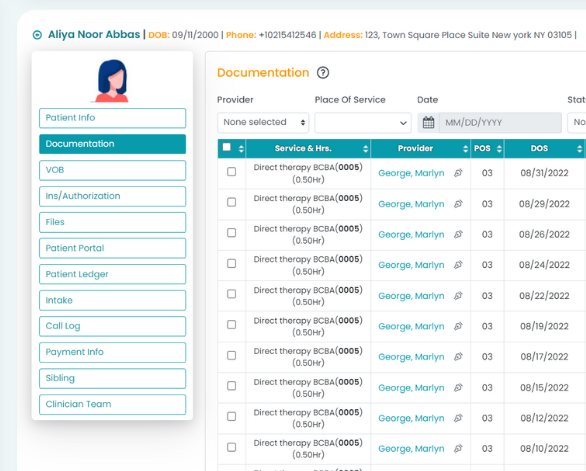
Task: Check the box for the 08/15/2022 row
Action: (232, 386)
